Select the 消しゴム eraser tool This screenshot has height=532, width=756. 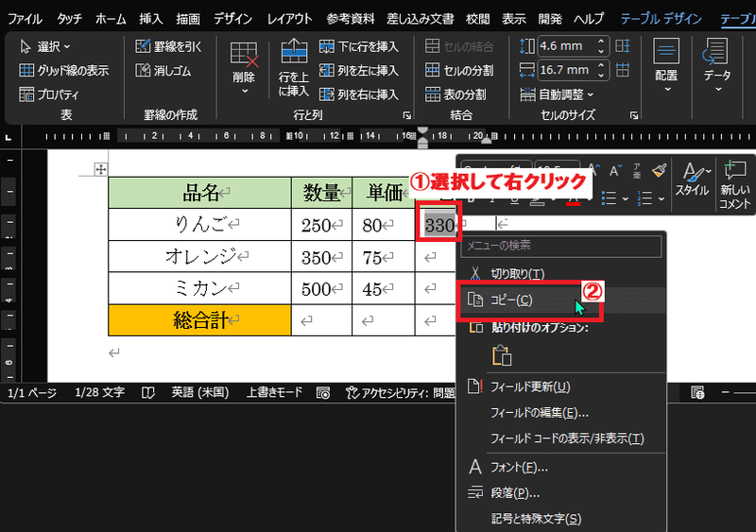pos(163,71)
